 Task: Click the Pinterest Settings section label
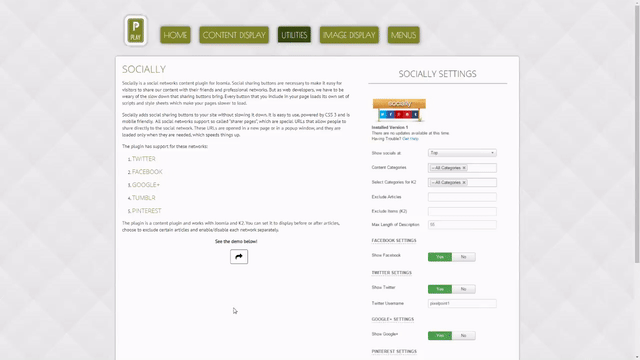click(394, 351)
